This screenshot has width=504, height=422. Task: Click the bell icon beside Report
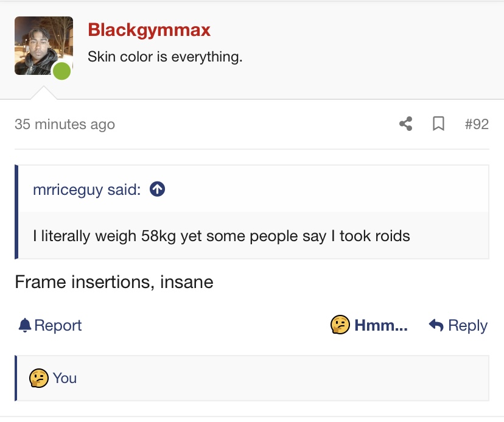(x=25, y=325)
